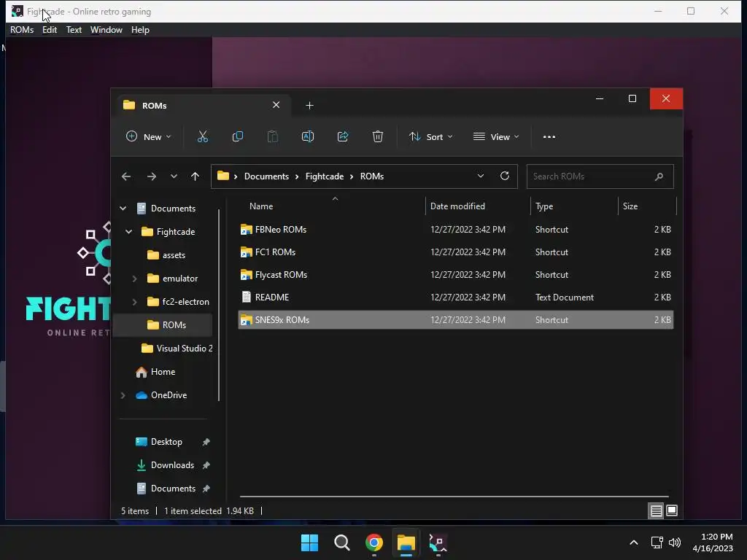Open Window menu in Fightcade window
Screen dimensions: 747x560
[x=107, y=29]
